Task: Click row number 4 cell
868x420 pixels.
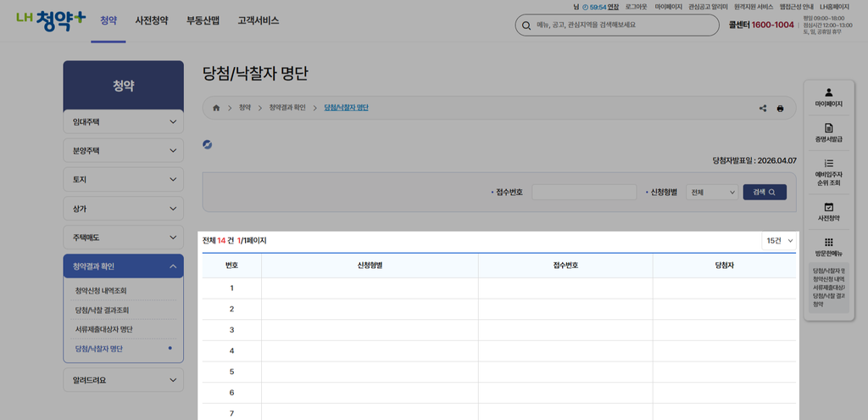Action: pos(232,350)
